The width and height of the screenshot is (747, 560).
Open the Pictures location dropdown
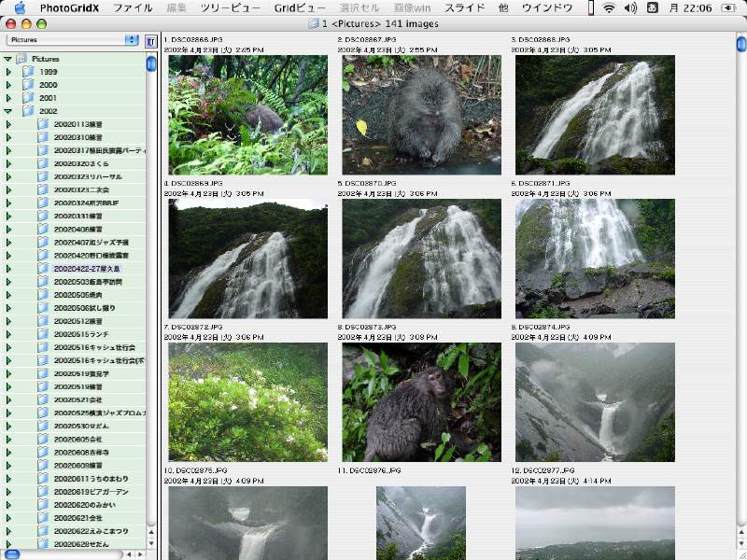pos(73,41)
